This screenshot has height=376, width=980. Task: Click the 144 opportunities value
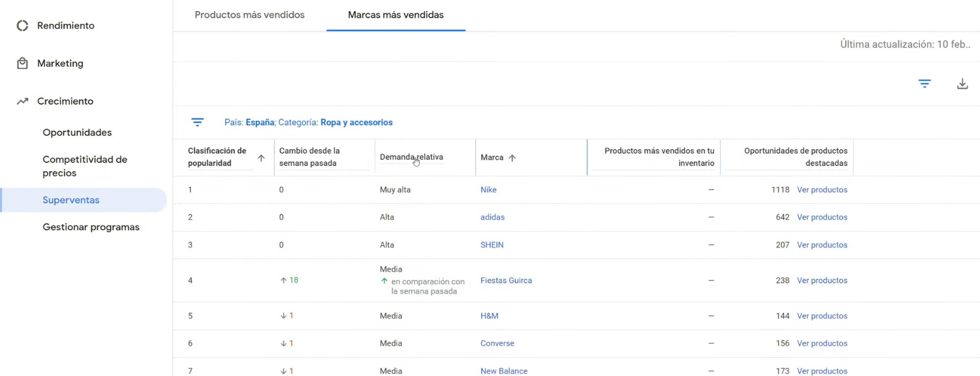coord(782,316)
